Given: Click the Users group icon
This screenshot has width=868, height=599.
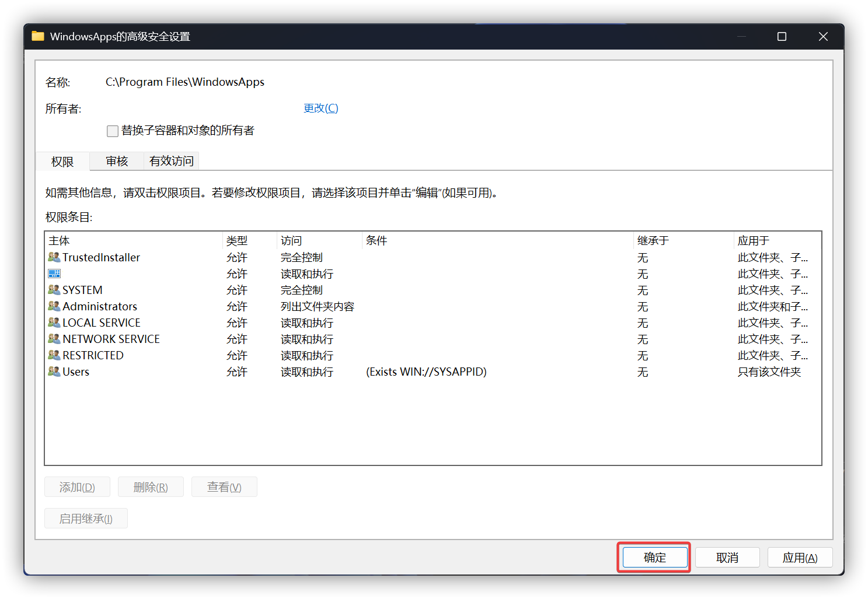Looking at the screenshot, I should [x=54, y=372].
